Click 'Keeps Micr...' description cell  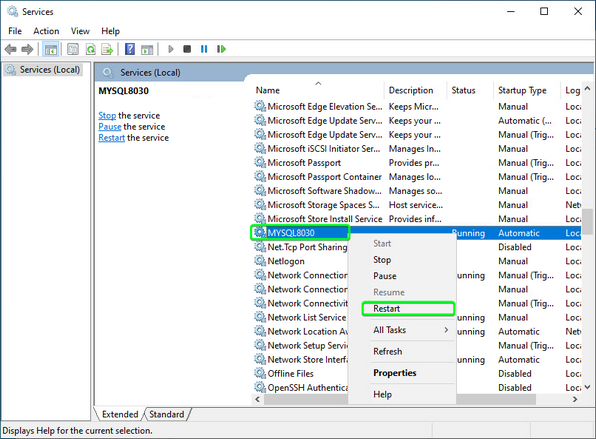point(414,107)
